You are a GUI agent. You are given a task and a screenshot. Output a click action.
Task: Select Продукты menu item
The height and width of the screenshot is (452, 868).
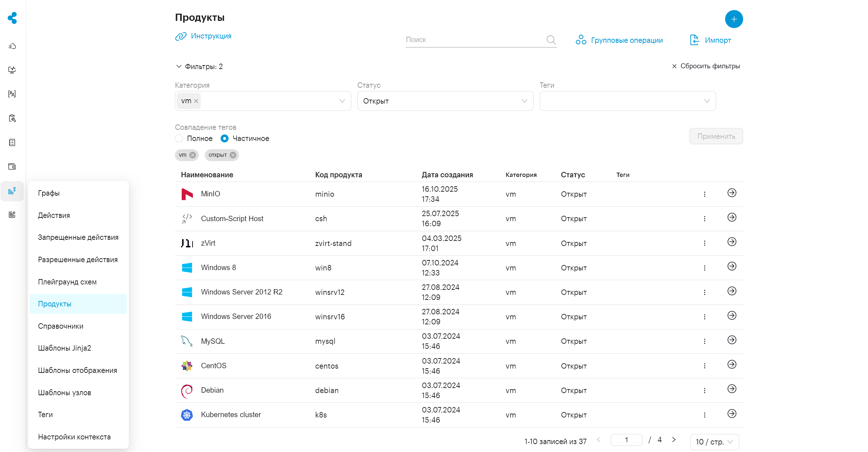click(78, 304)
